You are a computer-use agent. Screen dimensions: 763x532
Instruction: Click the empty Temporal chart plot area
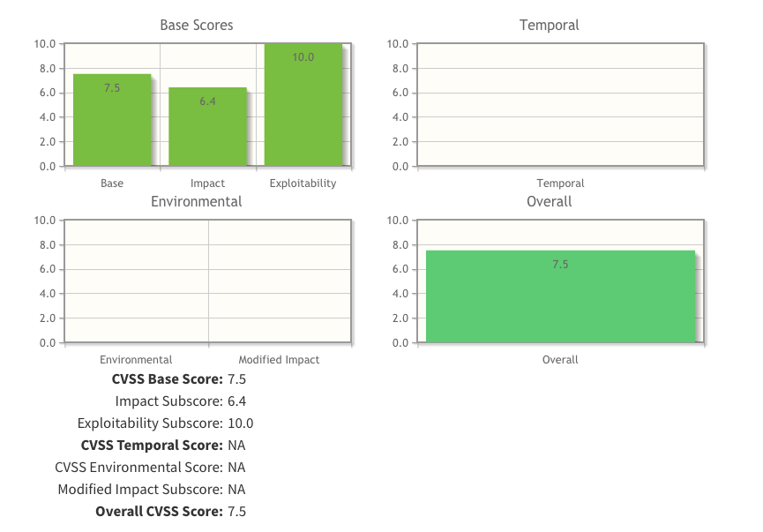coord(560,104)
